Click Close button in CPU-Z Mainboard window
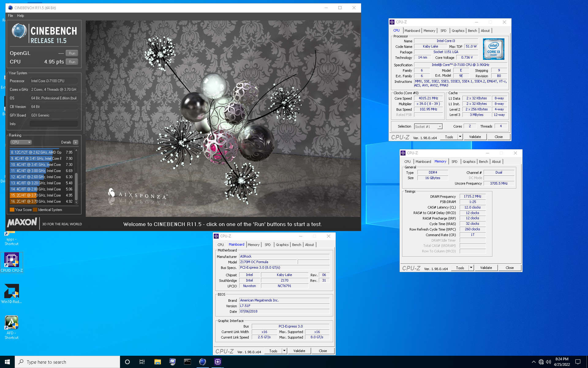588x368 pixels. pyautogui.click(x=323, y=351)
